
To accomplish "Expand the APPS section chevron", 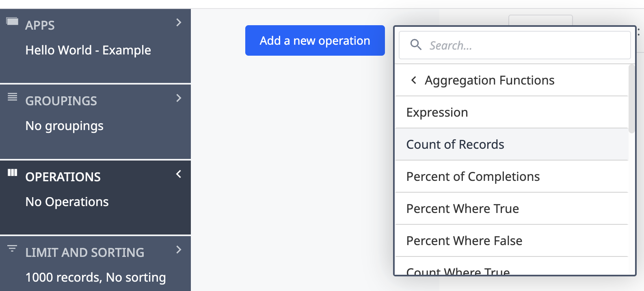I will 179,23.
